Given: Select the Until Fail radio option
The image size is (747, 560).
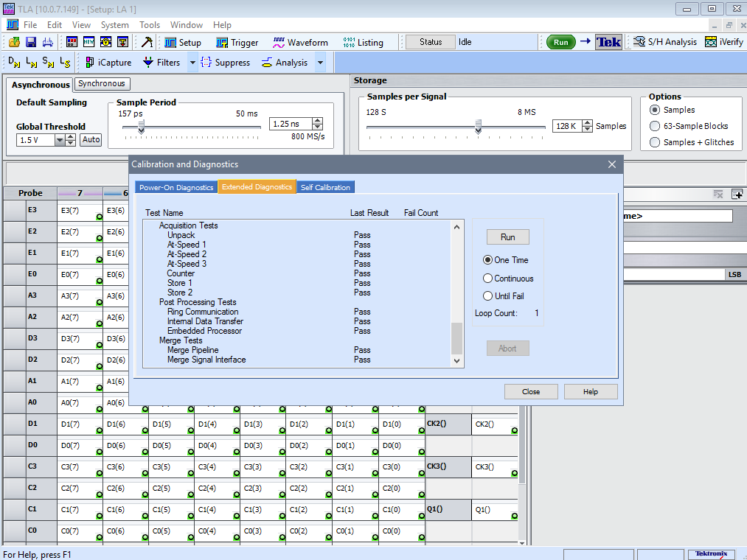Looking at the screenshot, I should coord(487,296).
